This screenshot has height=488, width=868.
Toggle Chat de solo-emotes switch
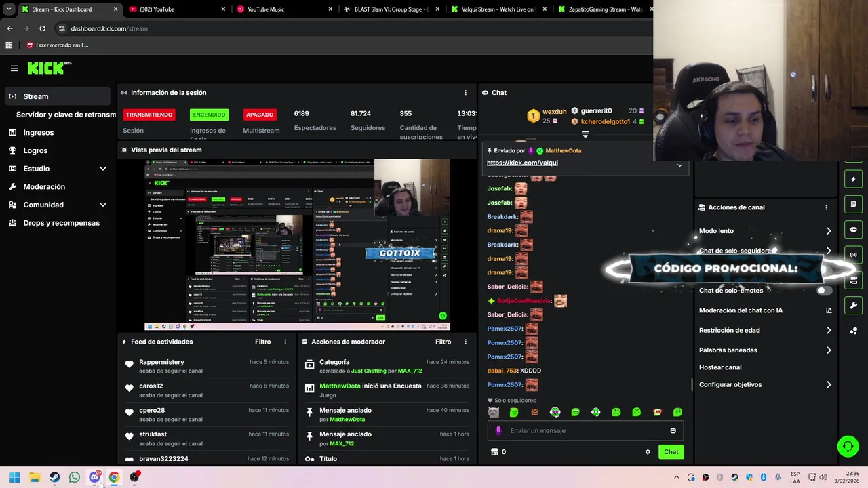click(824, 291)
